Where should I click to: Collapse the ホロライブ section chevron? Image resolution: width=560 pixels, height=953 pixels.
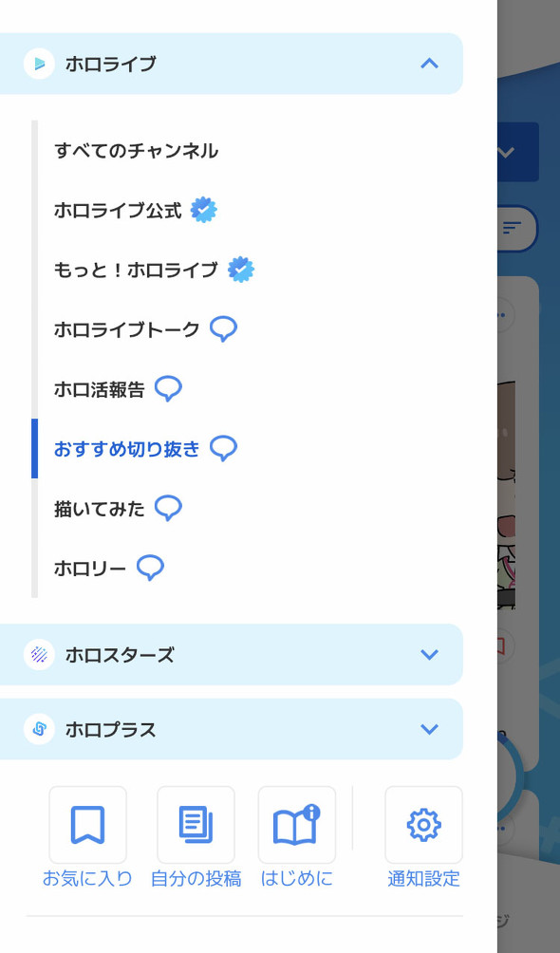(x=429, y=64)
